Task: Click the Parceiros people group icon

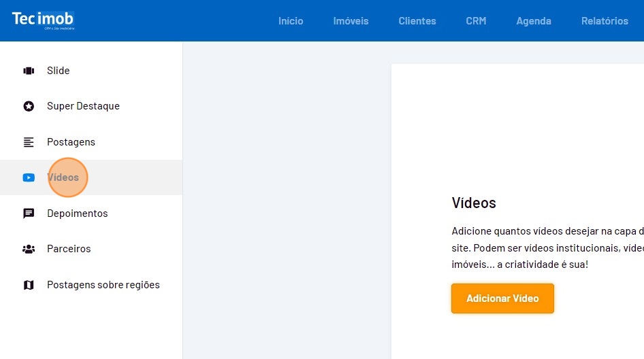Action: point(29,249)
